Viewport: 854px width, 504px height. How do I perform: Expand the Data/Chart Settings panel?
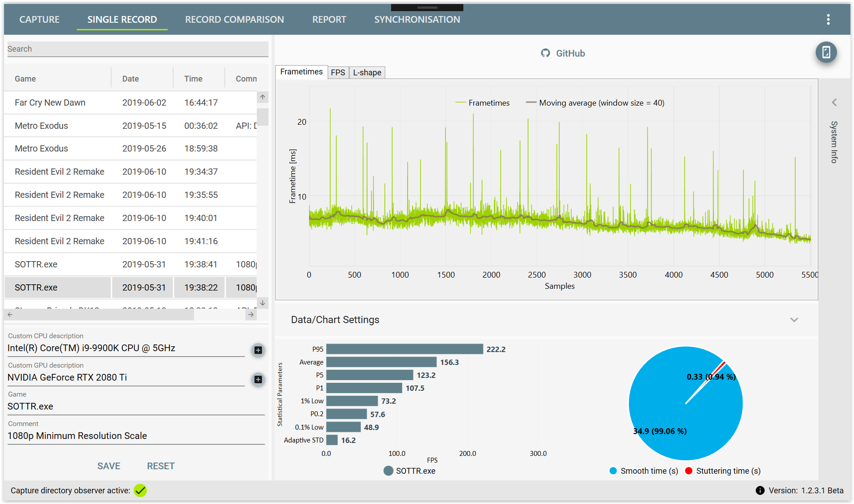point(794,320)
